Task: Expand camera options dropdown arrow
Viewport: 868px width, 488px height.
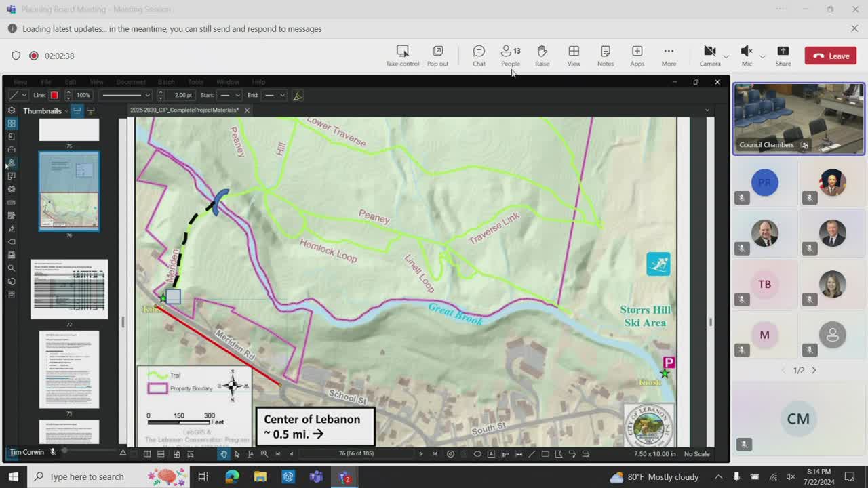Action: click(x=726, y=56)
